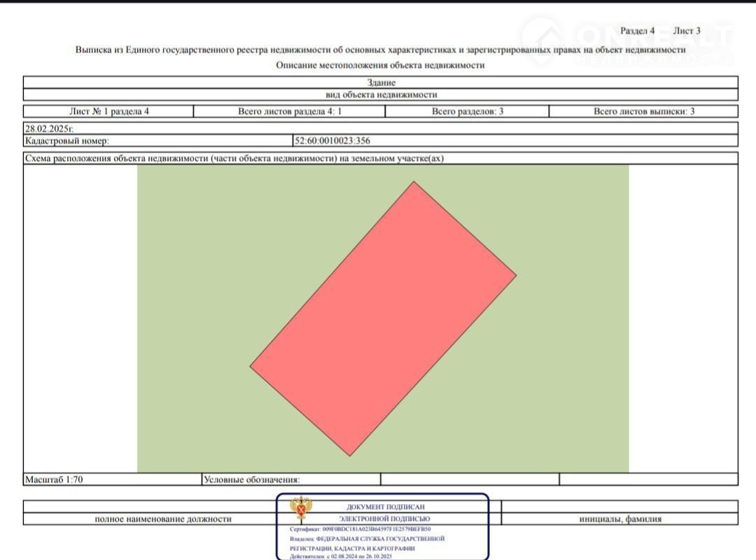Click the "Кадастровый номер:" label cell
756x560 pixels.
point(67,141)
